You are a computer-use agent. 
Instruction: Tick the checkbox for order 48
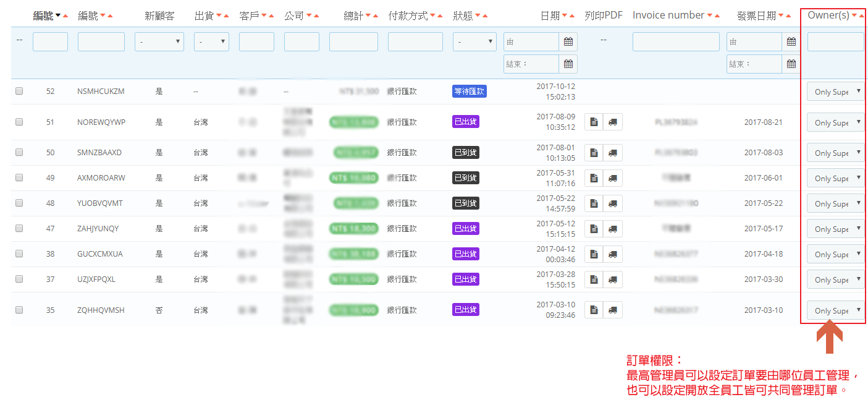(19, 203)
